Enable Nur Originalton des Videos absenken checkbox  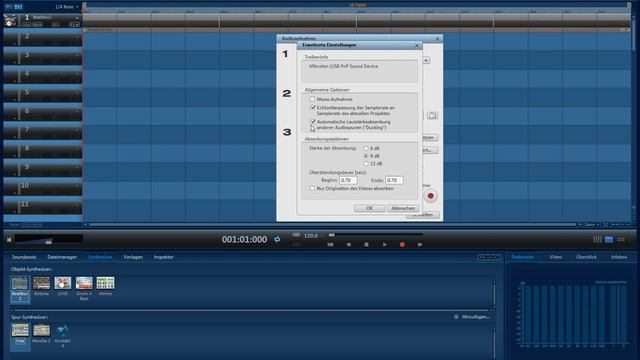point(312,188)
